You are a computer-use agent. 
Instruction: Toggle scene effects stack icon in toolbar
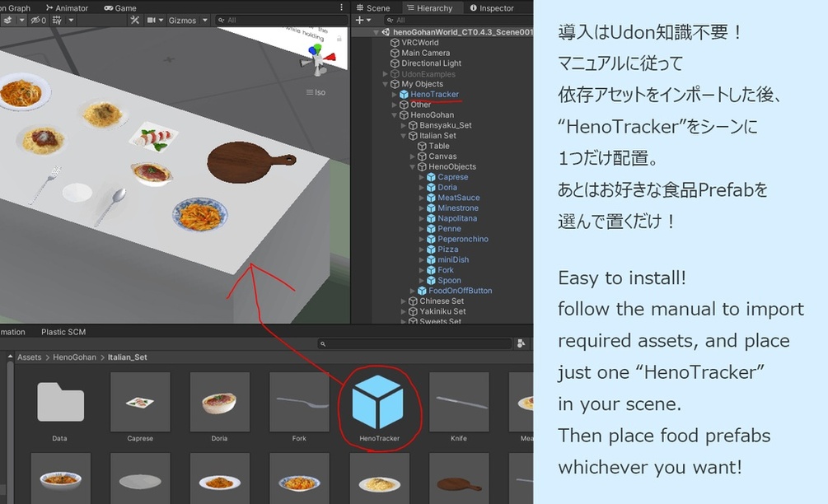coord(8,20)
